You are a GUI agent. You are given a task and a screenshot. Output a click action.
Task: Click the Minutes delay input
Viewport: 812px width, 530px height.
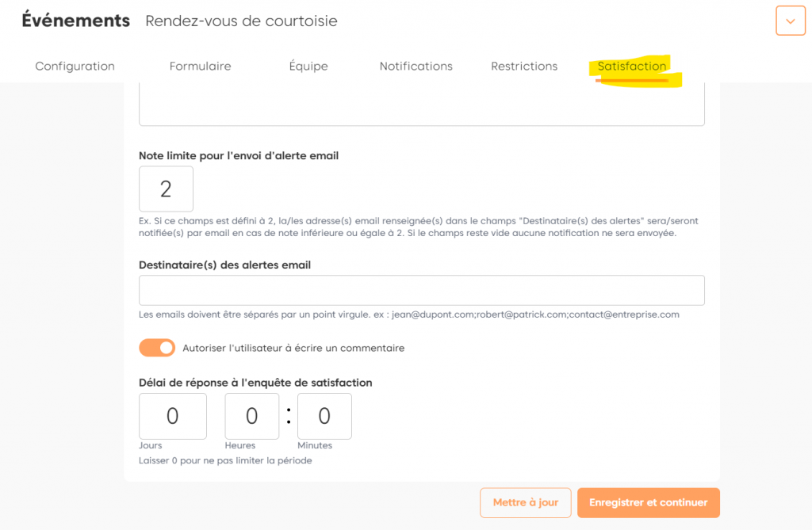pos(324,416)
